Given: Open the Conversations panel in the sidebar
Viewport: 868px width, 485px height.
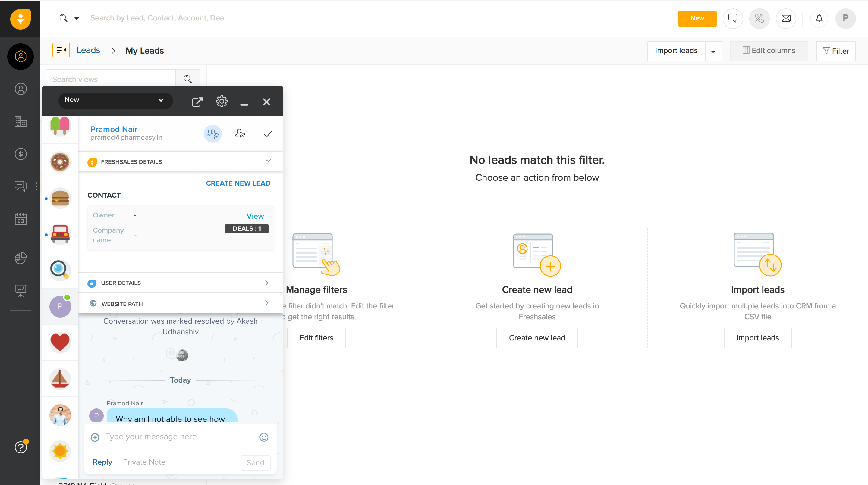Looking at the screenshot, I should (x=20, y=186).
